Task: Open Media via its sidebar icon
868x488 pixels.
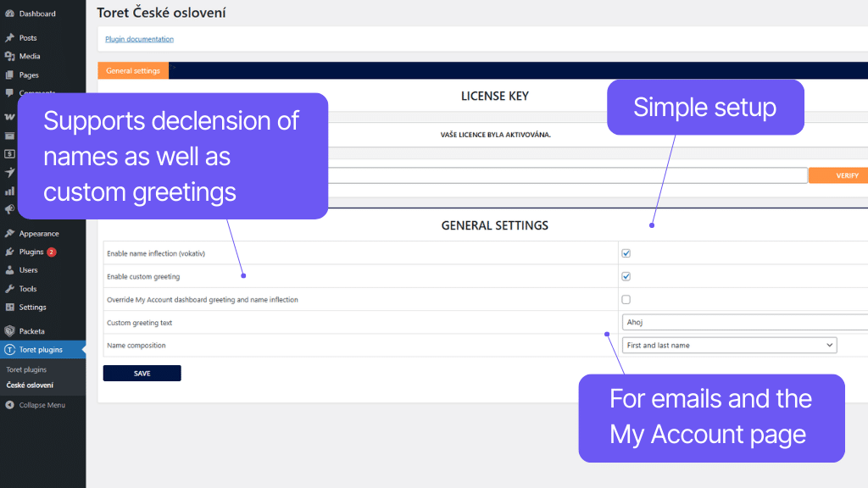Action: pyautogui.click(x=9, y=57)
